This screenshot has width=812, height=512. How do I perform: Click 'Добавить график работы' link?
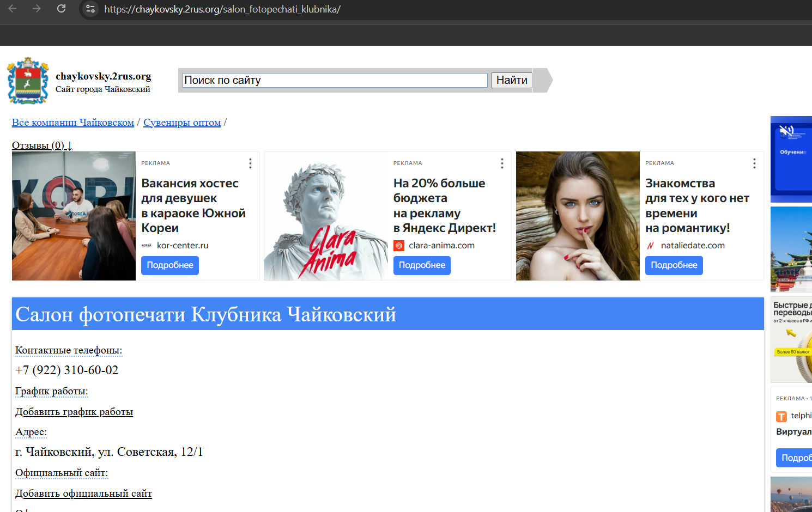tap(74, 412)
